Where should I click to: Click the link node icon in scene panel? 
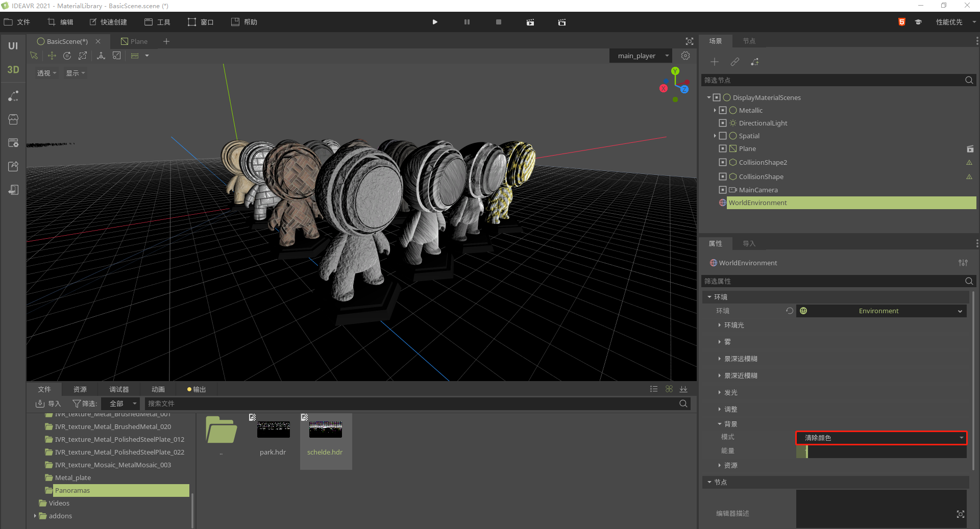click(x=734, y=62)
